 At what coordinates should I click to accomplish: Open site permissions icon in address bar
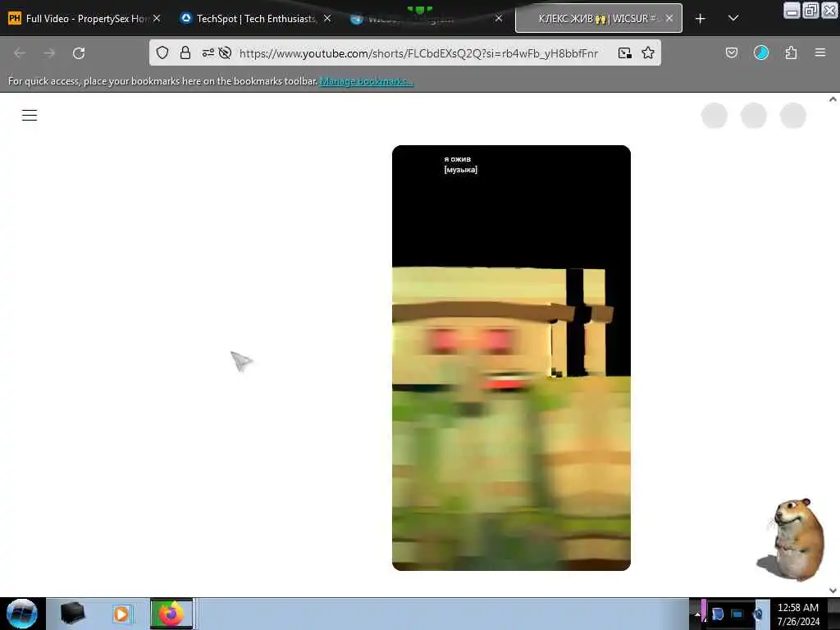[x=208, y=52]
